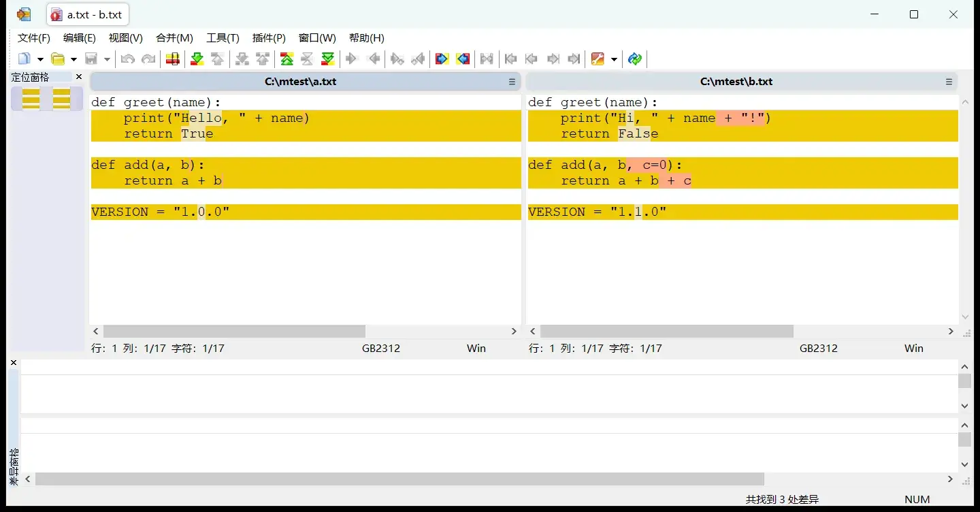Copy all differences to the right
Viewport: 980px width, 512px height.
[442, 59]
